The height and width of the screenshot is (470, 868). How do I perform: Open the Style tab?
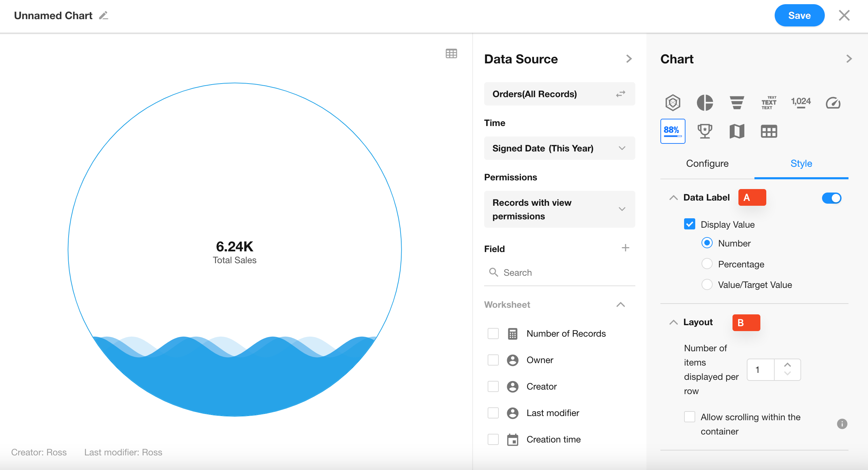[801, 164]
